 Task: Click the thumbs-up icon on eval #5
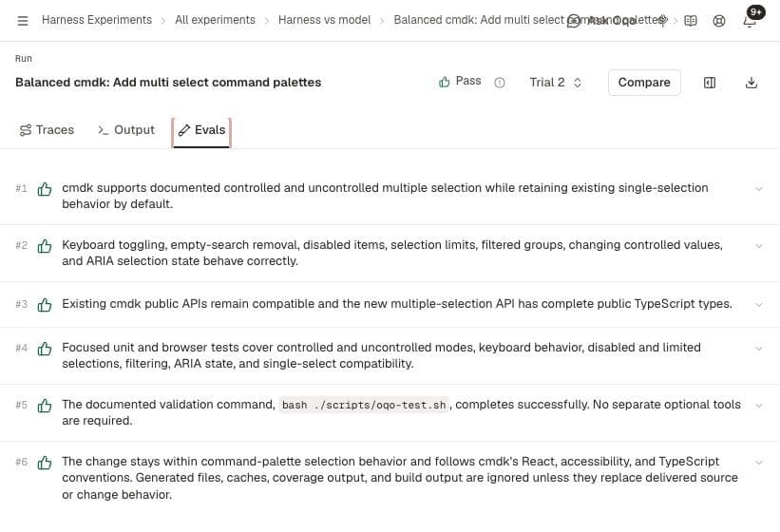click(x=45, y=406)
